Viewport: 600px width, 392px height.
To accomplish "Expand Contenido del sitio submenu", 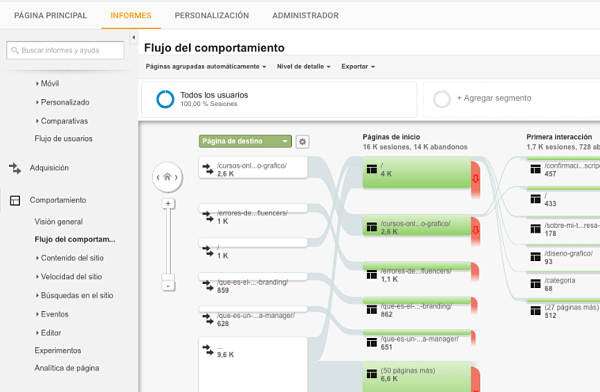I will (x=70, y=258).
